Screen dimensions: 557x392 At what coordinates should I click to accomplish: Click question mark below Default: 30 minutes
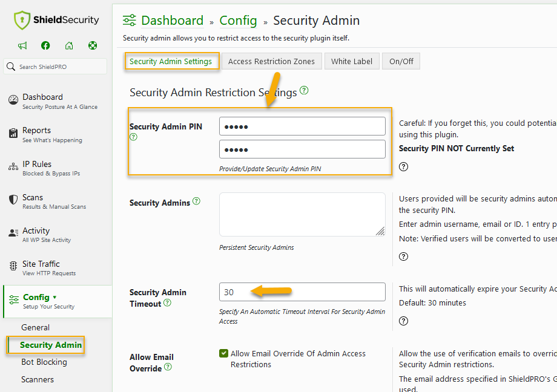(404, 321)
